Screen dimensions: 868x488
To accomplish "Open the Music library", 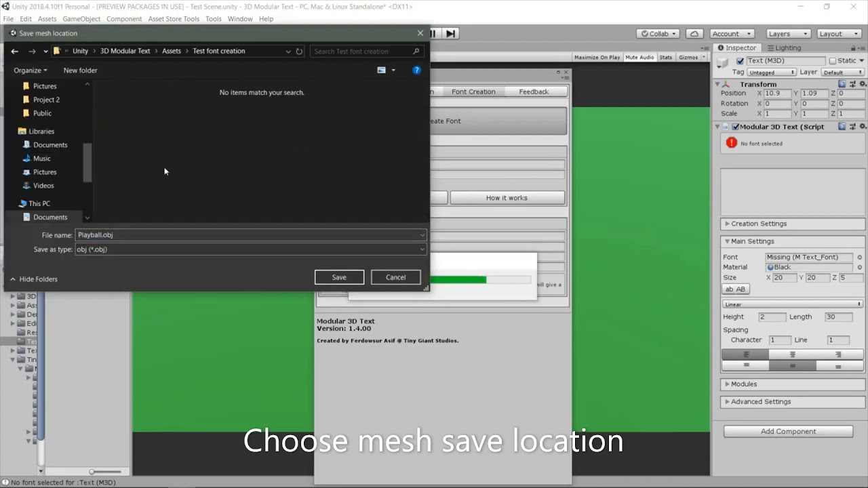I will pyautogui.click(x=37, y=158).
